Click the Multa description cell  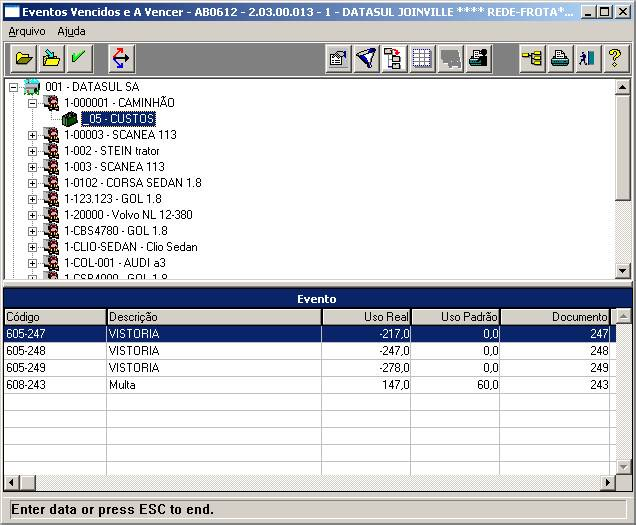(x=214, y=385)
